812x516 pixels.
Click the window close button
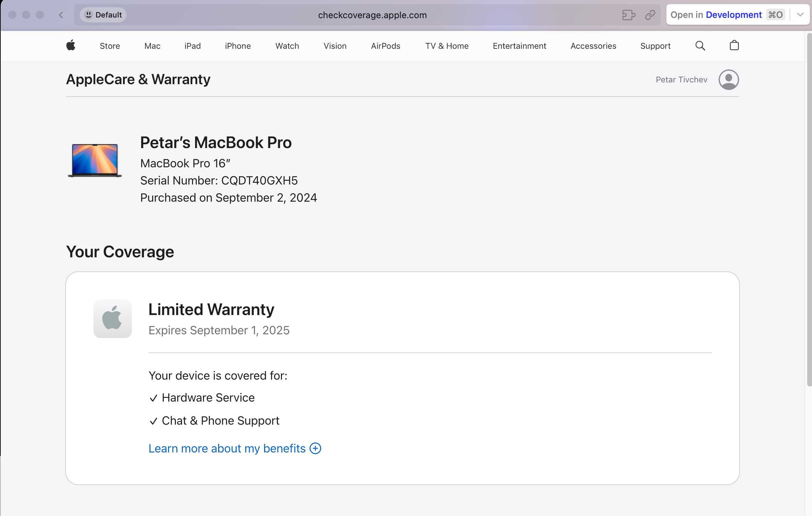coord(12,15)
